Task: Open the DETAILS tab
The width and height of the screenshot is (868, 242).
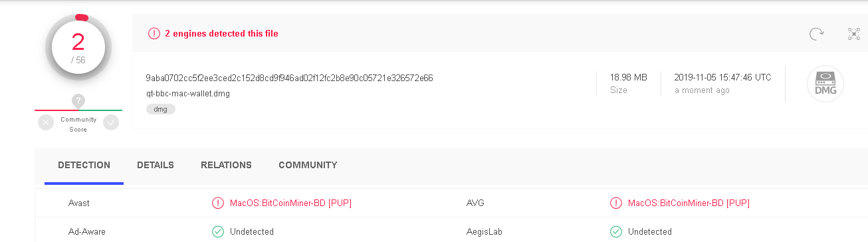Action: [x=156, y=165]
